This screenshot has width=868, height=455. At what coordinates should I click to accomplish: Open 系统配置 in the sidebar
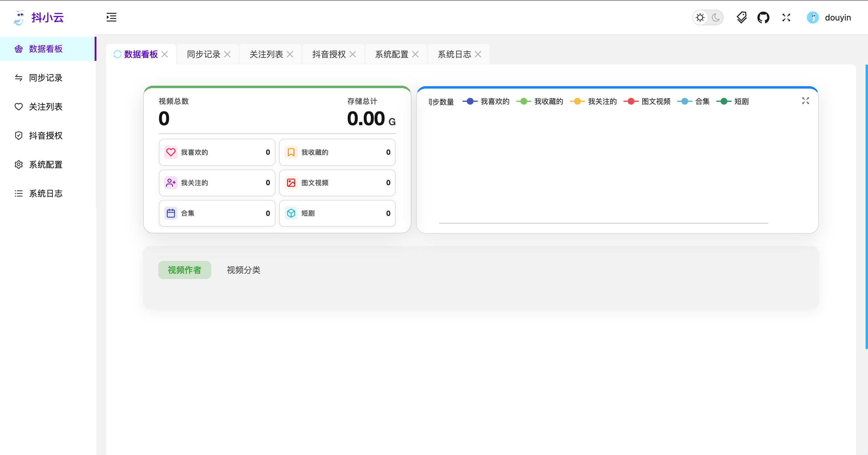click(x=46, y=165)
